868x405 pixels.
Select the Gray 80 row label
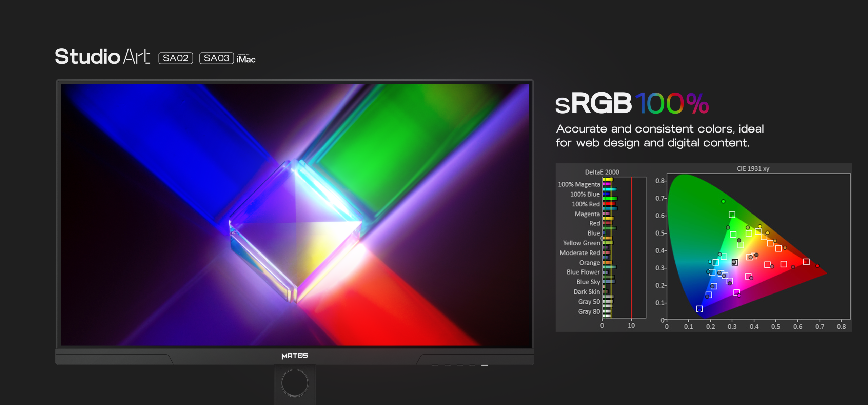[589, 311]
